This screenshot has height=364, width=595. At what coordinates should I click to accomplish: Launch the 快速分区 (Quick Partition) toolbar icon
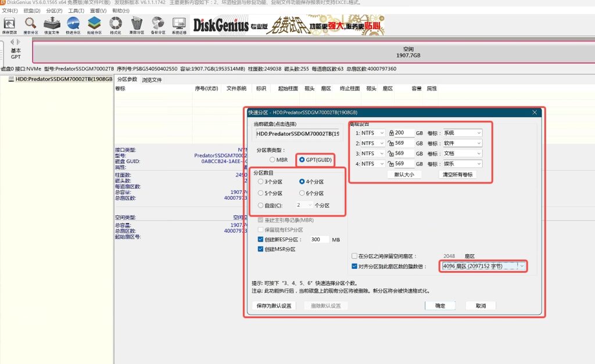(x=73, y=24)
